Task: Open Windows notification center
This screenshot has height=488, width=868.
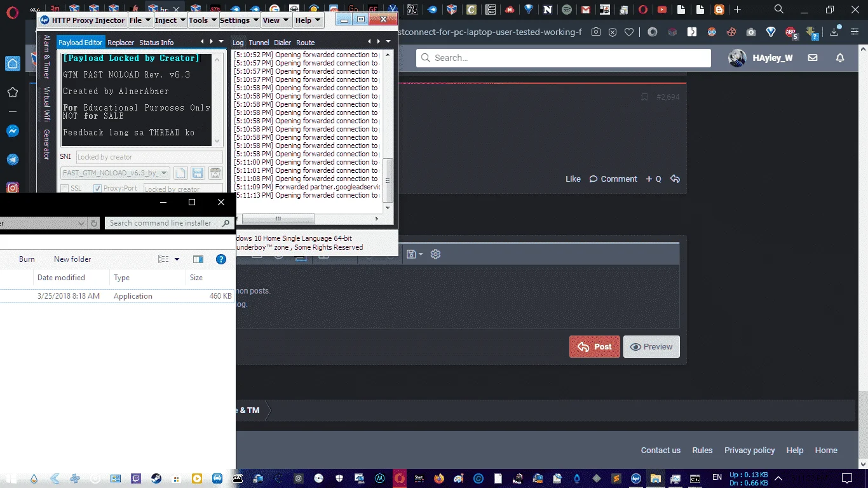Action: (x=846, y=478)
